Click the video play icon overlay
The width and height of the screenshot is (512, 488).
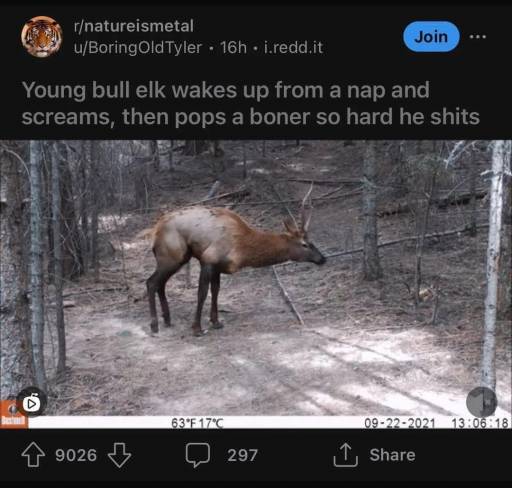tap(32, 403)
